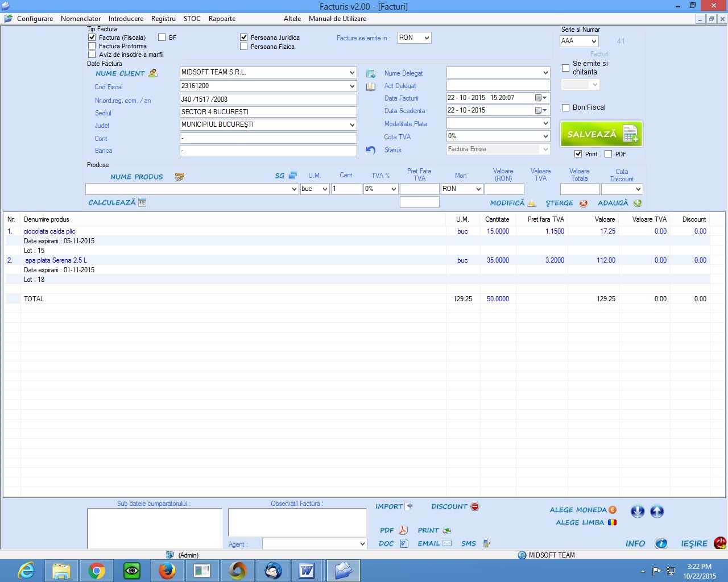Screen dimensions: 728x582
Task: Click the blue up arrow button
Action: tap(657, 512)
